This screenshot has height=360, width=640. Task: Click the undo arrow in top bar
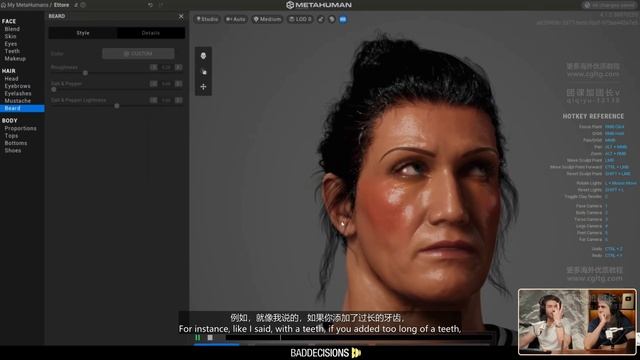[150, 5]
